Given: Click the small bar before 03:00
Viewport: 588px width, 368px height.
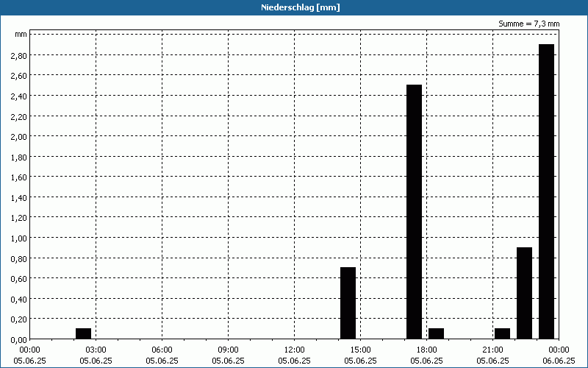Looking at the screenshot, I should [x=83, y=334].
